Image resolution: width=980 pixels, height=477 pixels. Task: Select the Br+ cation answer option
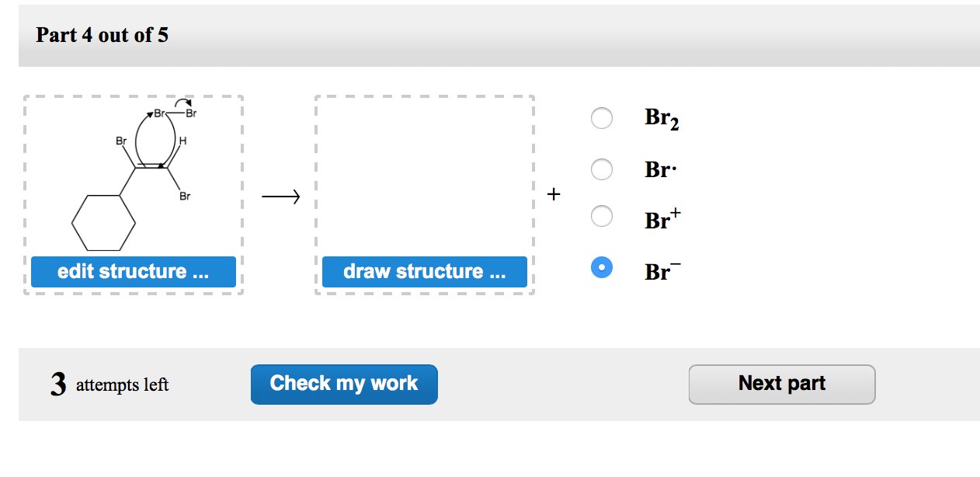coord(602,216)
